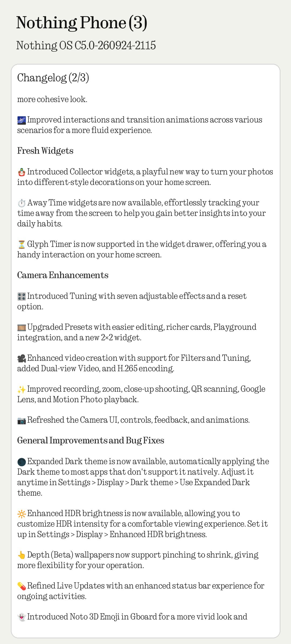Click the camera emoji beside Refreshed Camera UI
The width and height of the screenshot is (291, 644).
point(22,420)
